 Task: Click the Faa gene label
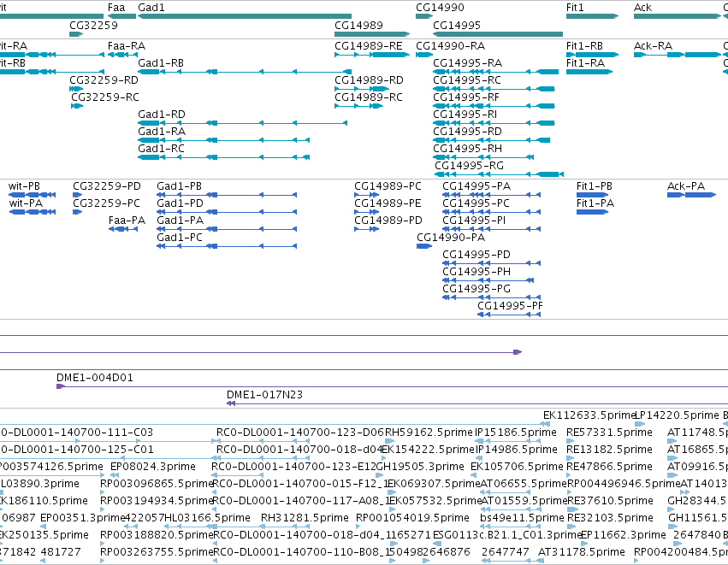[x=116, y=8]
